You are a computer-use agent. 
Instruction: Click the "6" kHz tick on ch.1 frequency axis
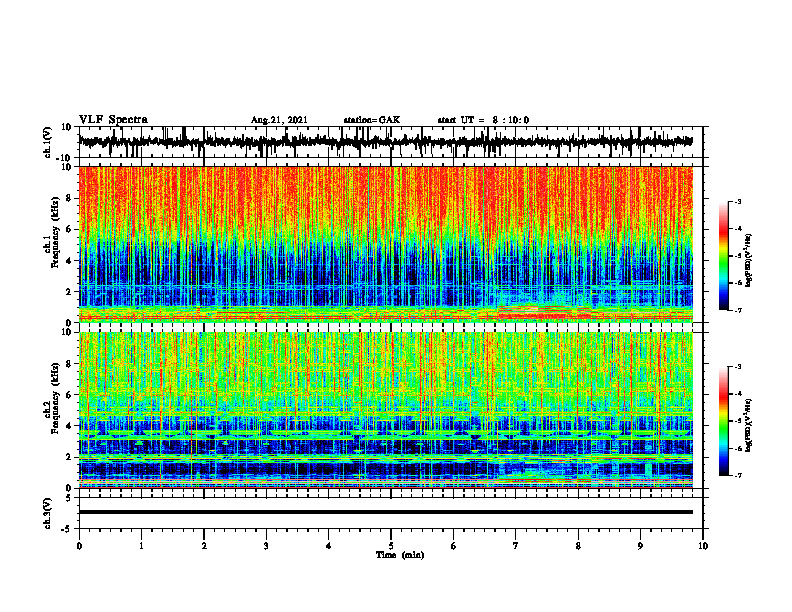[69, 229]
